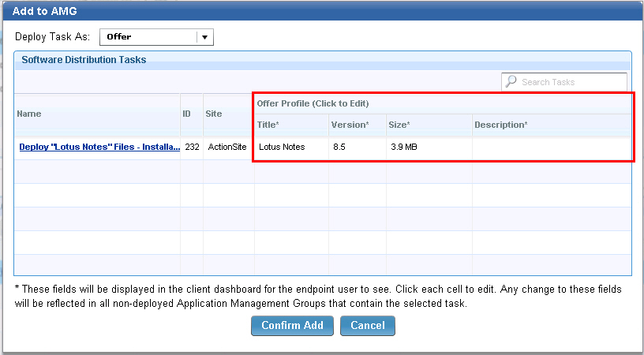Screen dimensions: 644x355
Task: Click the magnifying glass search icon
Action: coord(511,82)
